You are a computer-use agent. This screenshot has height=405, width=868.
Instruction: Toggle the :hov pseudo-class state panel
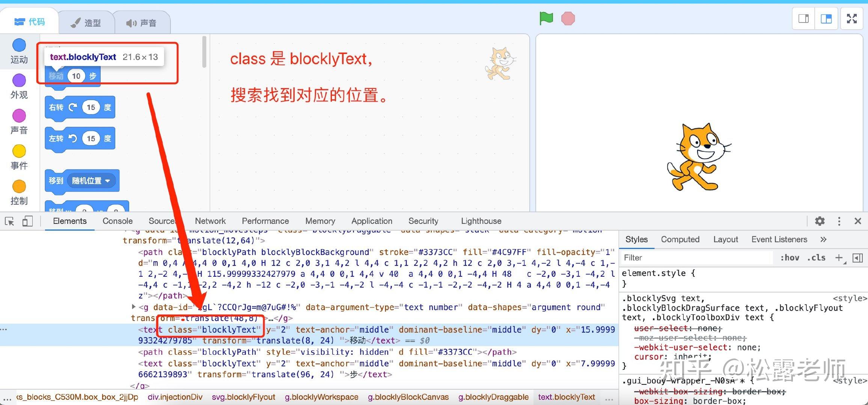[791, 258]
